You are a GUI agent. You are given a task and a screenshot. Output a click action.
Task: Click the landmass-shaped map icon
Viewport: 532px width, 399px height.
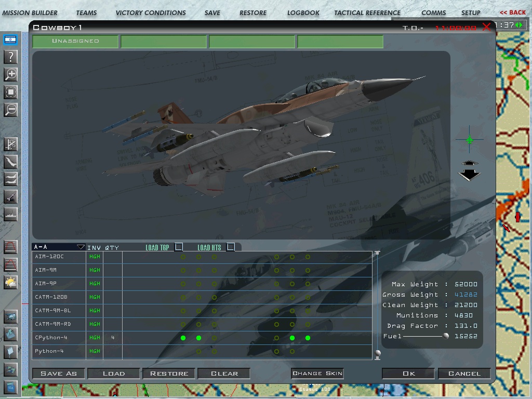pyautogui.click(x=10, y=162)
